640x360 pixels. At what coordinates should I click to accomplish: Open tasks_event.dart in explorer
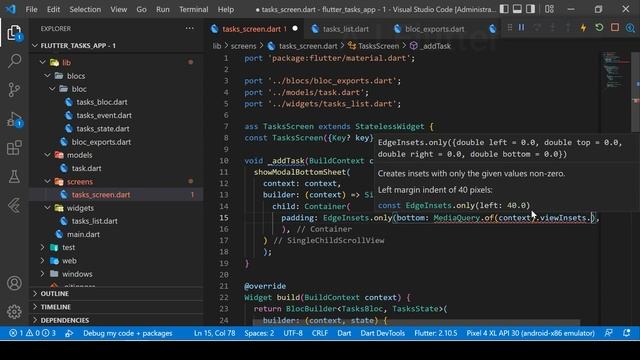click(x=104, y=116)
